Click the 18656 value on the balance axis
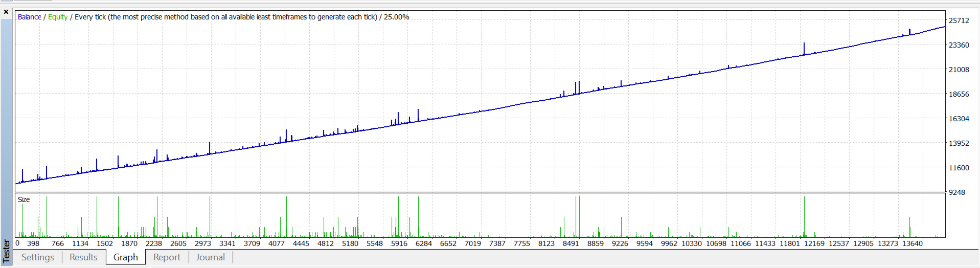The width and height of the screenshot is (980, 268). coord(959,94)
